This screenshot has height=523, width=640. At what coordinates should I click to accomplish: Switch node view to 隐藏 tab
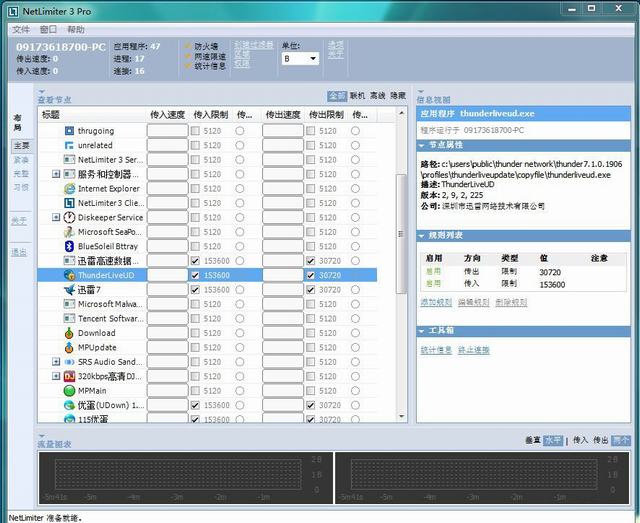[398, 96]
